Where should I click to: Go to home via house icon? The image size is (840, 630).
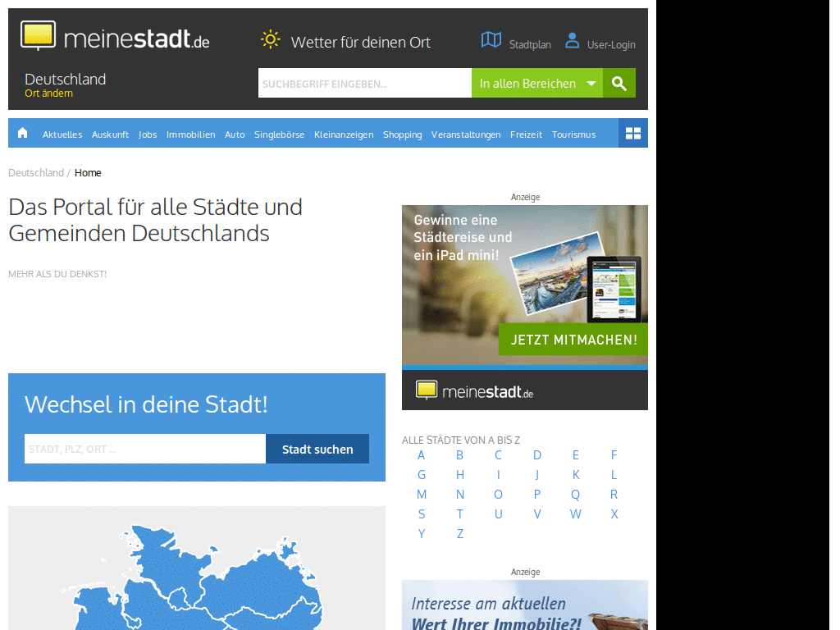(22, 133)
